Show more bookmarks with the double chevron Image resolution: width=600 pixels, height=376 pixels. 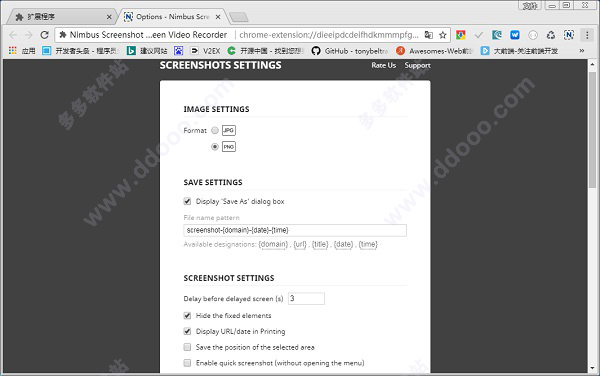582,50
